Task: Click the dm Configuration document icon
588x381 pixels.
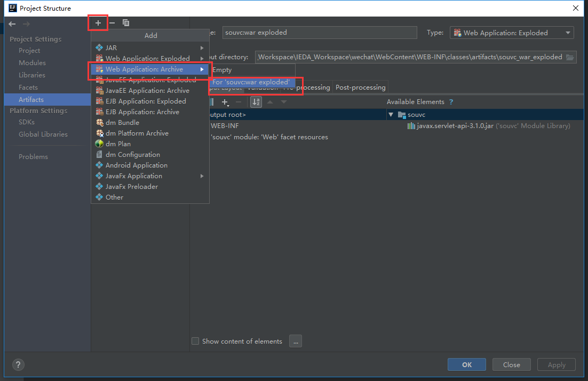Action: pyautogui.click(x=99, y=155)
